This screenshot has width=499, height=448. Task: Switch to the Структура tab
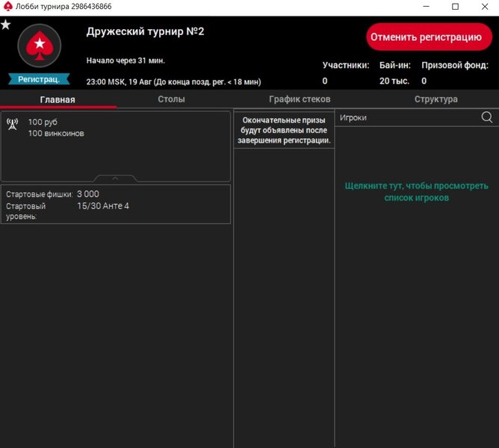point(436,99)
